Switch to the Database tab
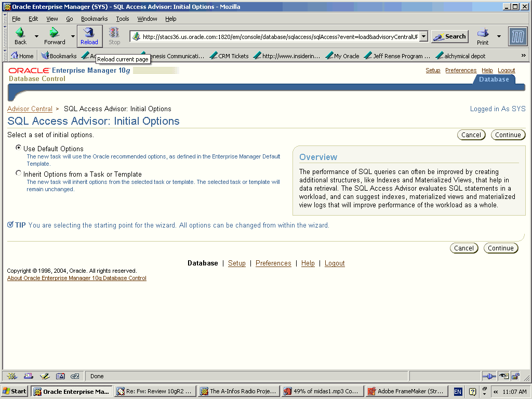Image resolution: width=532 pixels, height=399 pixels. tap(494, 79)
